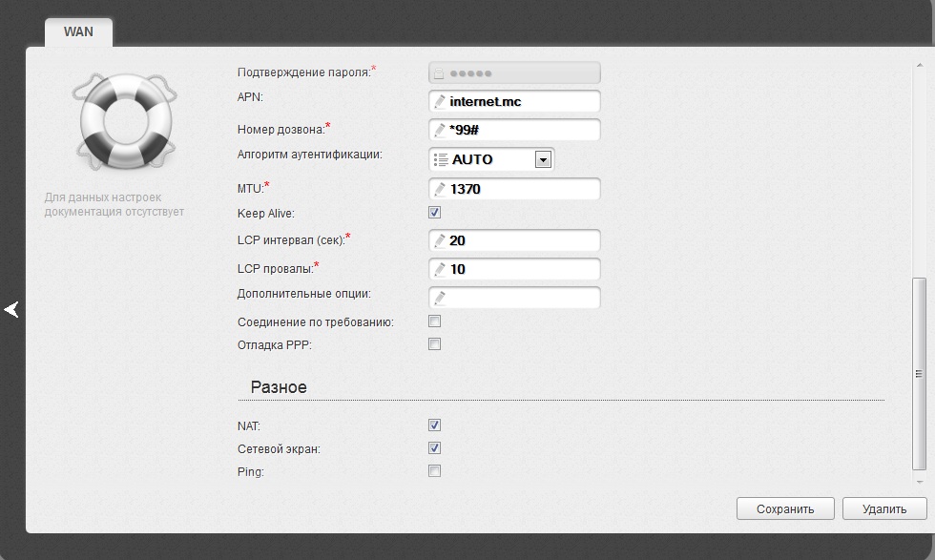Click the pencil icon in LCP интервал field
The height and width of the screenshot is (560, 935).
pos(439,240)
